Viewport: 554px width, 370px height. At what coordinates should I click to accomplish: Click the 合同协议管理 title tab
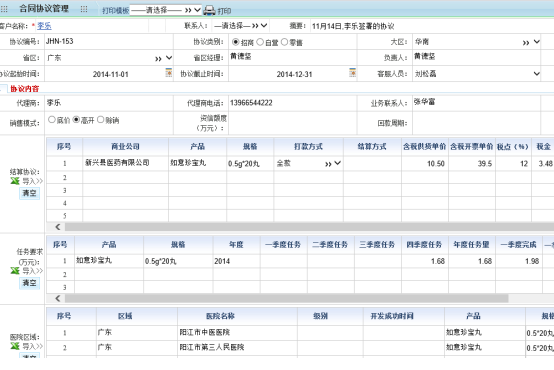click(x=44, y=8)
